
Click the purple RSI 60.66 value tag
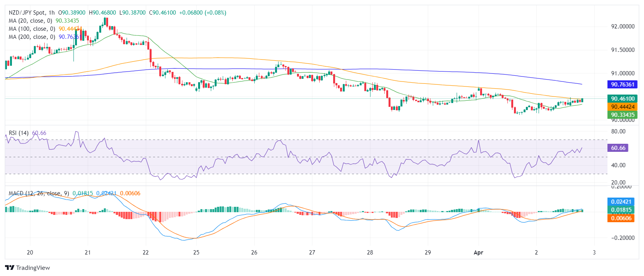click(618, 148)
